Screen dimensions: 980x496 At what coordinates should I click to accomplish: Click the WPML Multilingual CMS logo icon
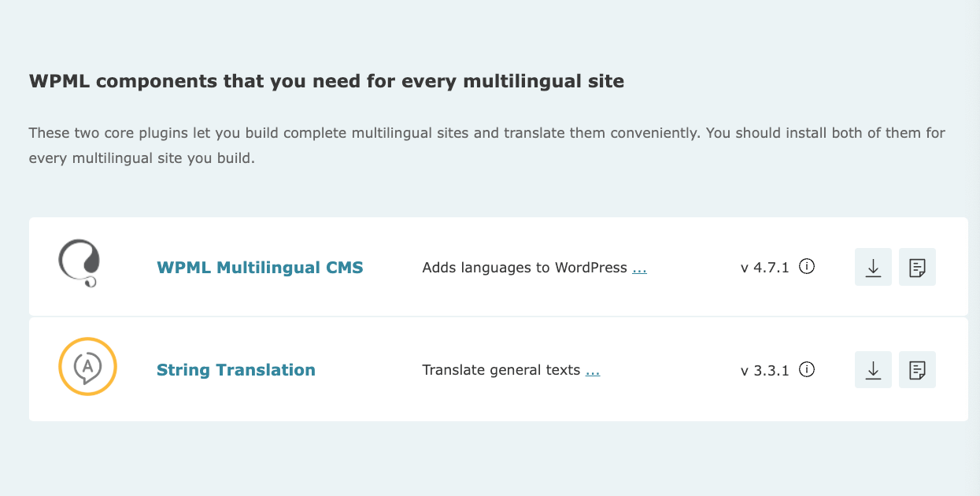coord(80,264)
